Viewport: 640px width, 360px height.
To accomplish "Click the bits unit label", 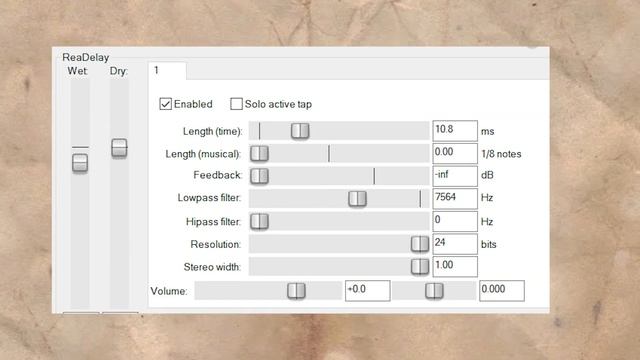I will tap(489, 244).
